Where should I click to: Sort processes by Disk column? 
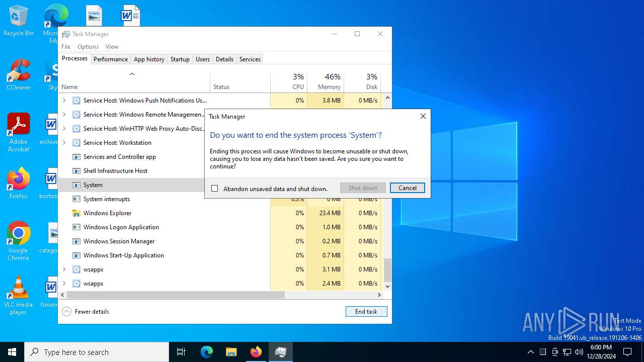[x=362, y=82]
